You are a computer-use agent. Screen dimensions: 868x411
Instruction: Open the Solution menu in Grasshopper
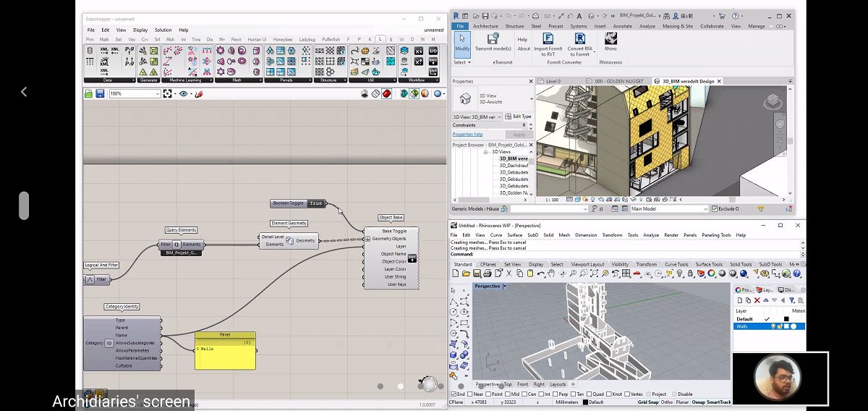[x=163, y=30]
